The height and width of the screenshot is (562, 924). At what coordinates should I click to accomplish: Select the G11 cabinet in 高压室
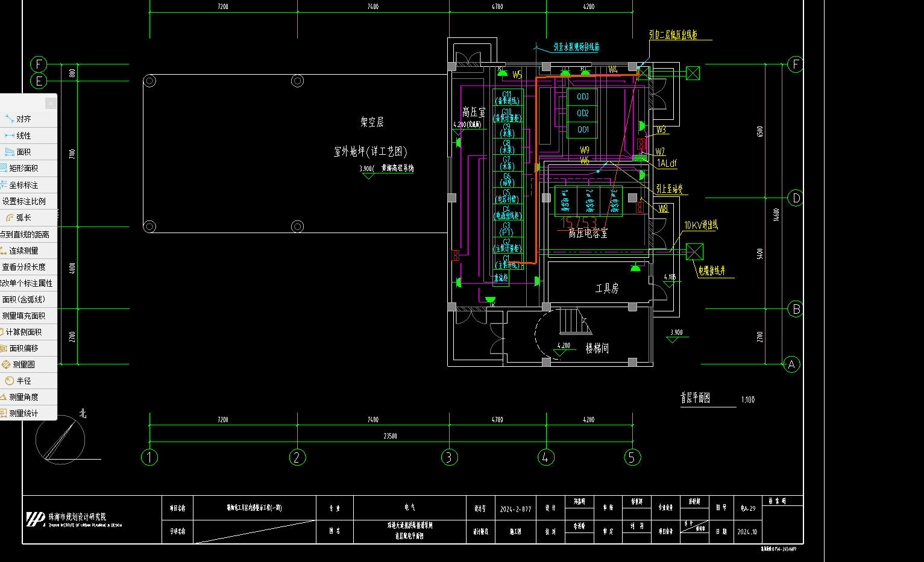[x=507, y=98]
